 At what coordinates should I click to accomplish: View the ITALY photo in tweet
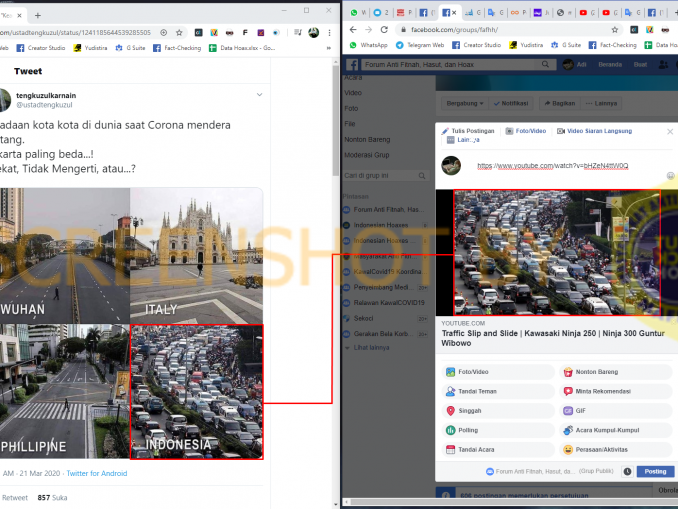197,255
